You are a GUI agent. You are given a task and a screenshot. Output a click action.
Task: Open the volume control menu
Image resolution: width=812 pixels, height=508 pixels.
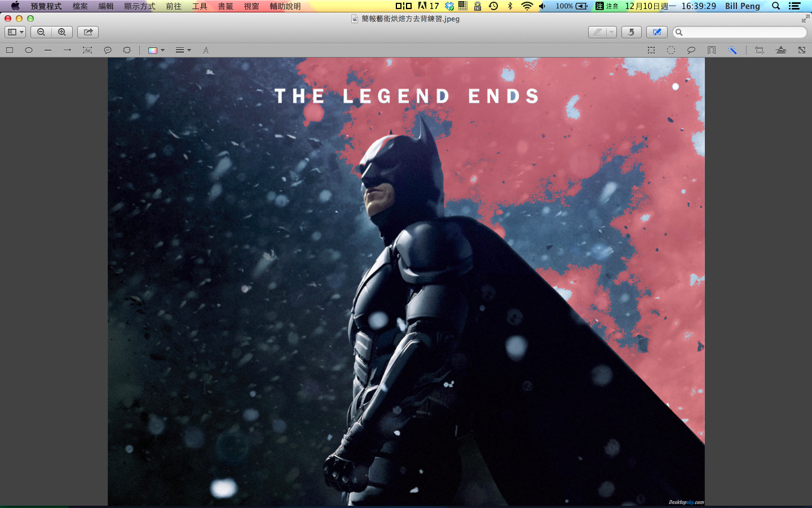click(x=542, y=6)
